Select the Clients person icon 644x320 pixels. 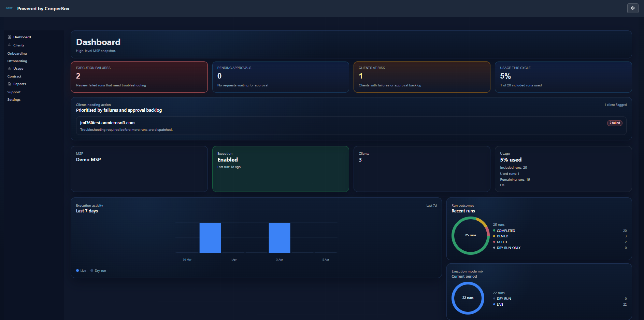(10, 45)
